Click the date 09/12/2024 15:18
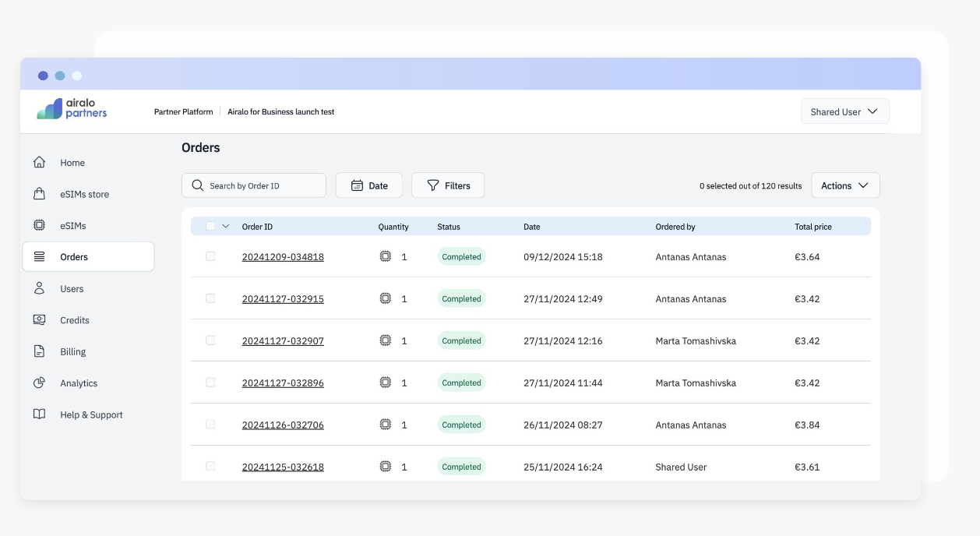The height and width of the screenshot is (536, 980). click(x=563, y=257)
